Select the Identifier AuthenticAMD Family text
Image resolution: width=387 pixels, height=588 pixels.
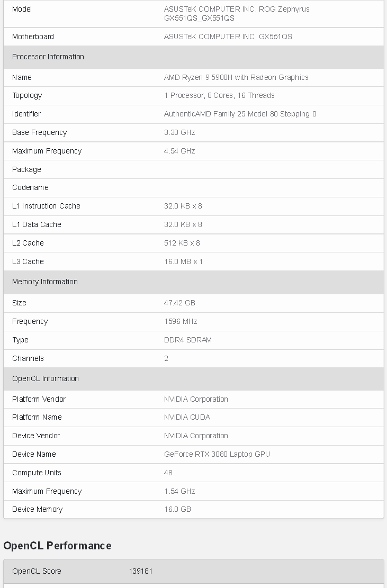240,114
